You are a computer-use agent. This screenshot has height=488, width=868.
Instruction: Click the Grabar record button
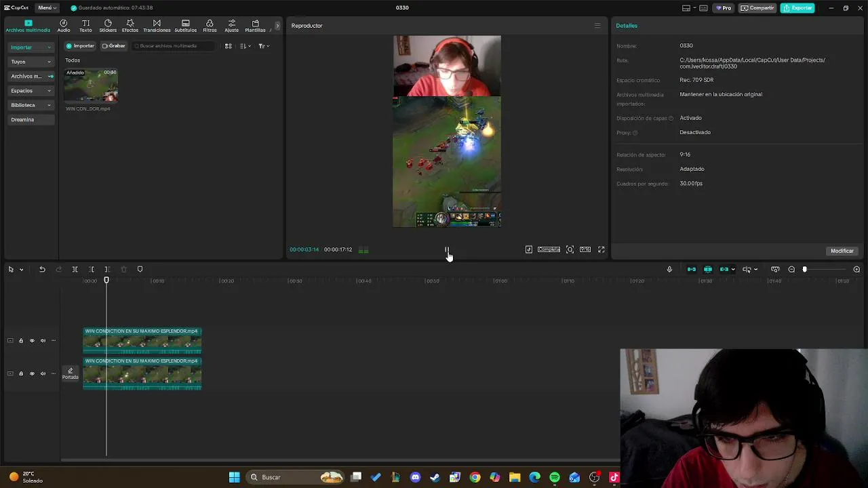pyautogui.click(x=113, y=46)
